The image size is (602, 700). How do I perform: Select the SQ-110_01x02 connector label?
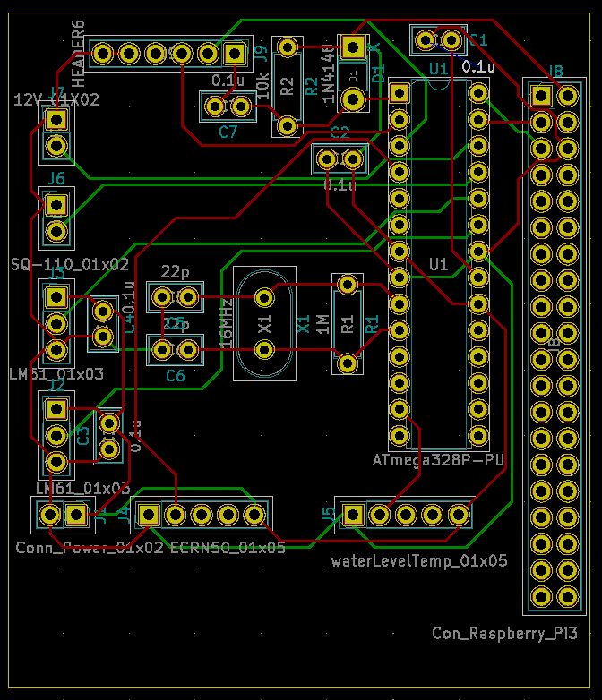click(70, 265)
